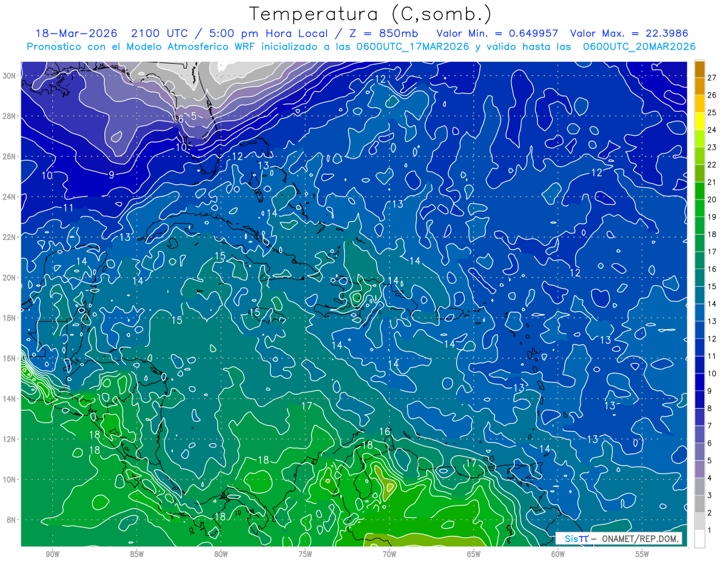Click the color bar scale label 10
728x562 pixels.
712,373
